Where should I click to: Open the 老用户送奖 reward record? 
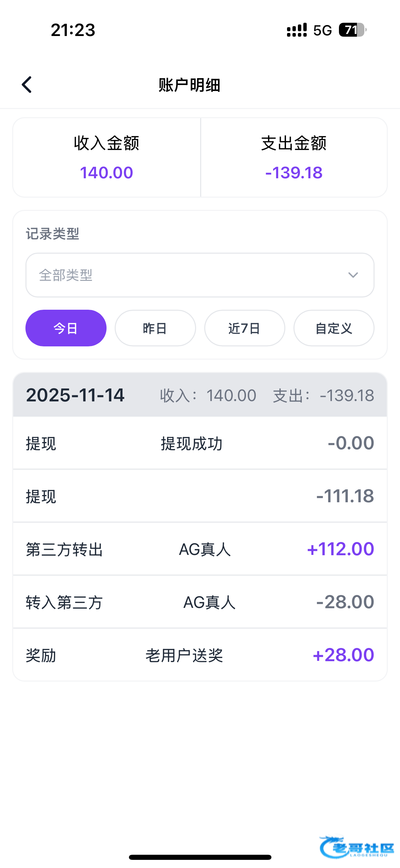[200, 655]
